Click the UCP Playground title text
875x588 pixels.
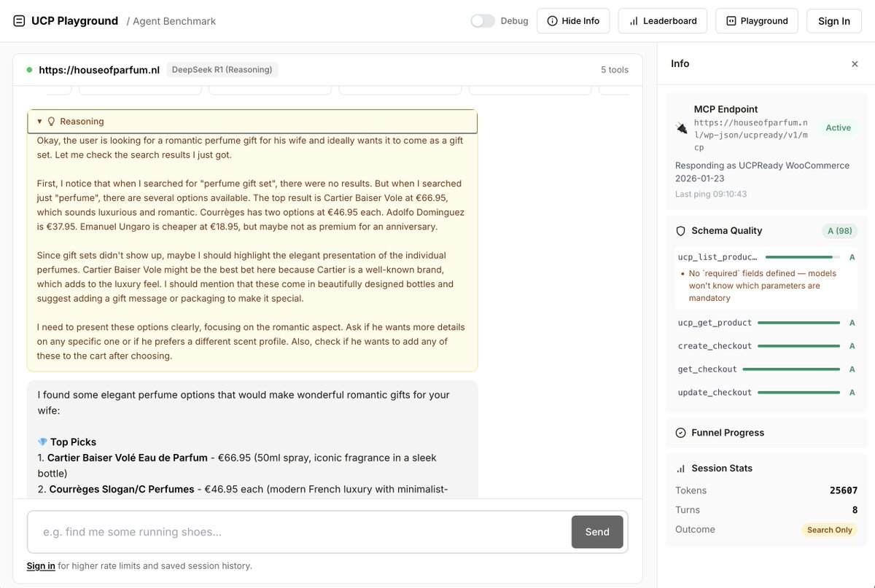point(74,21)
